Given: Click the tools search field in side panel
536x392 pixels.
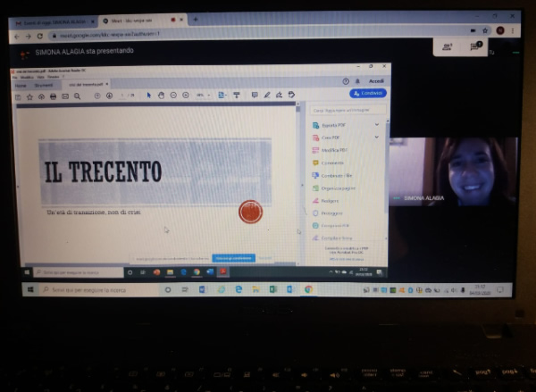Looking at the screenshot, I should [x=348, y=110].
